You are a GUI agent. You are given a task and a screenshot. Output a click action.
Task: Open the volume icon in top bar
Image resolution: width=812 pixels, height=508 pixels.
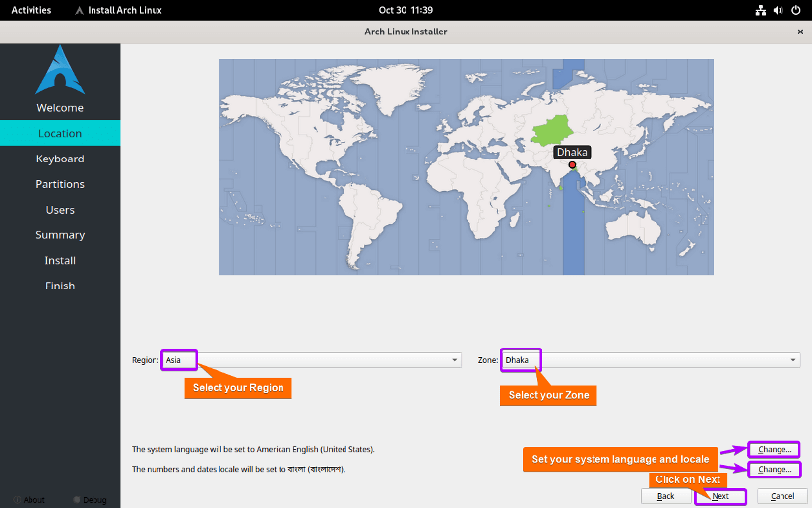coord(778,10)
